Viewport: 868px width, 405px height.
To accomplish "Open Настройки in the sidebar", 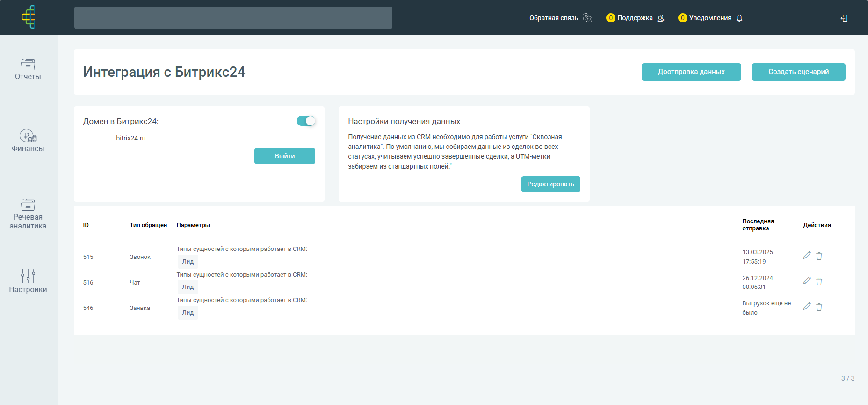I will 28,281.
